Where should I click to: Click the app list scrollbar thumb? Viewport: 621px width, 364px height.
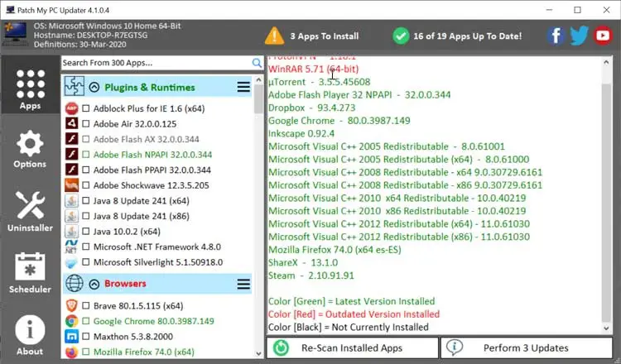258,99
